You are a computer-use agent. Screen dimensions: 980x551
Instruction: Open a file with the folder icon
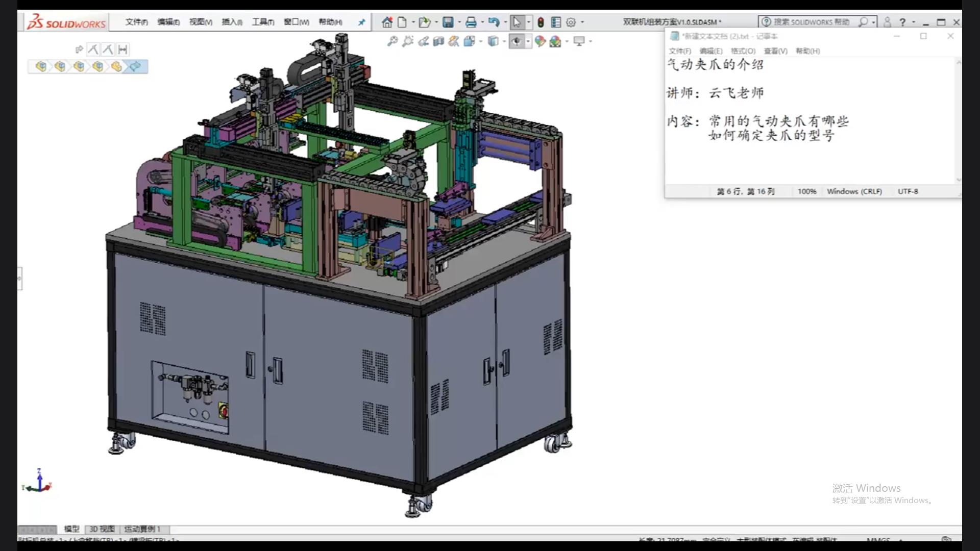tap(424, 22)
